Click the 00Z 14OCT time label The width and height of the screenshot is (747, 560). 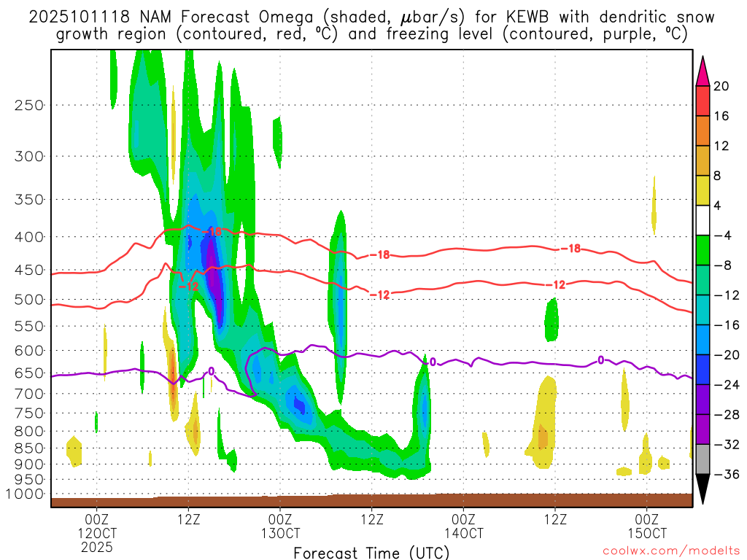pos(463,526)
